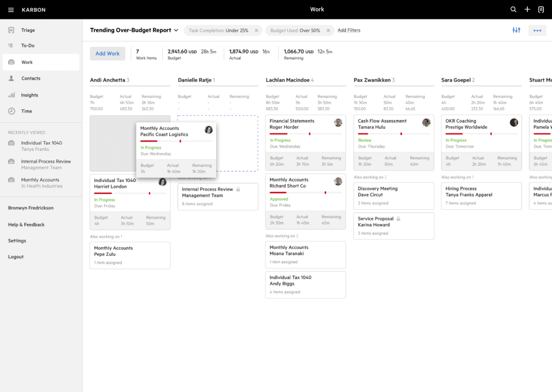Click progress bar on OKR Coaching card
The width and height of the screenshot is (552, 392).
point(481,134)
